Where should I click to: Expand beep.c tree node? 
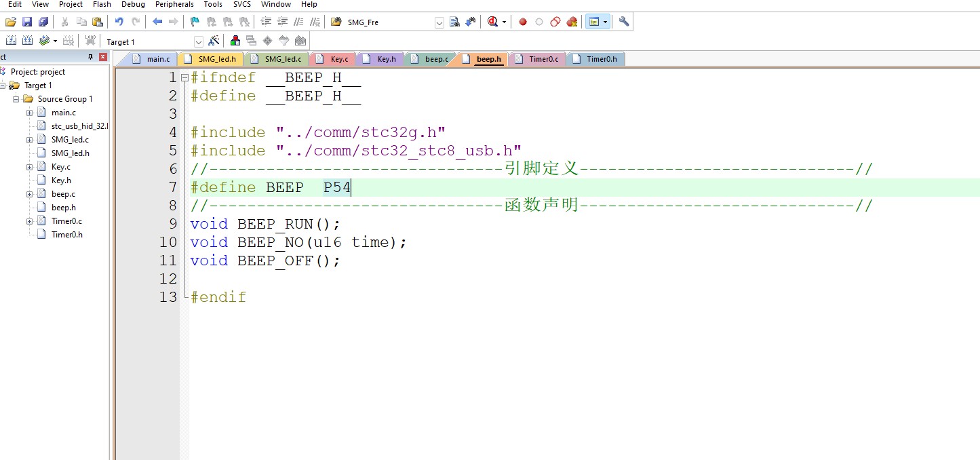pos(30,194)
